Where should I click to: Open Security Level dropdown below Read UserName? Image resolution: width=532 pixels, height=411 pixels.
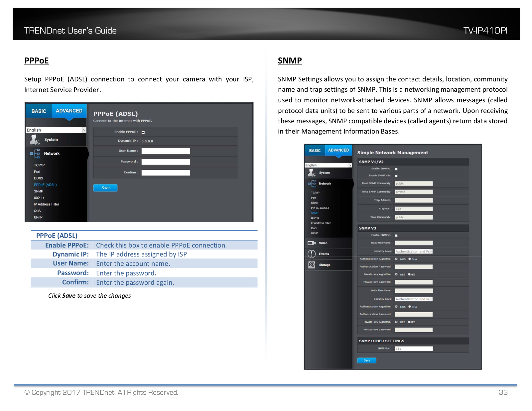[x=414, y=252]
